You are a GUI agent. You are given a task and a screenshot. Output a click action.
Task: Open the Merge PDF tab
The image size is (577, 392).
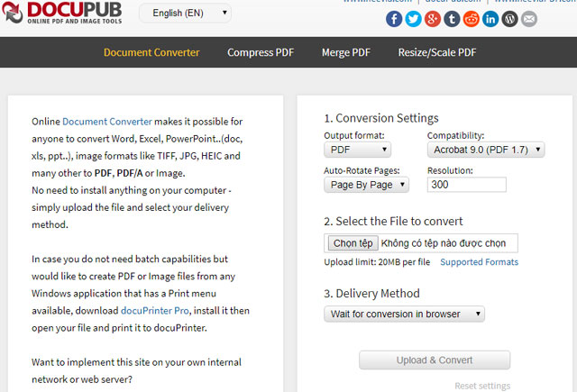[346, 52]
